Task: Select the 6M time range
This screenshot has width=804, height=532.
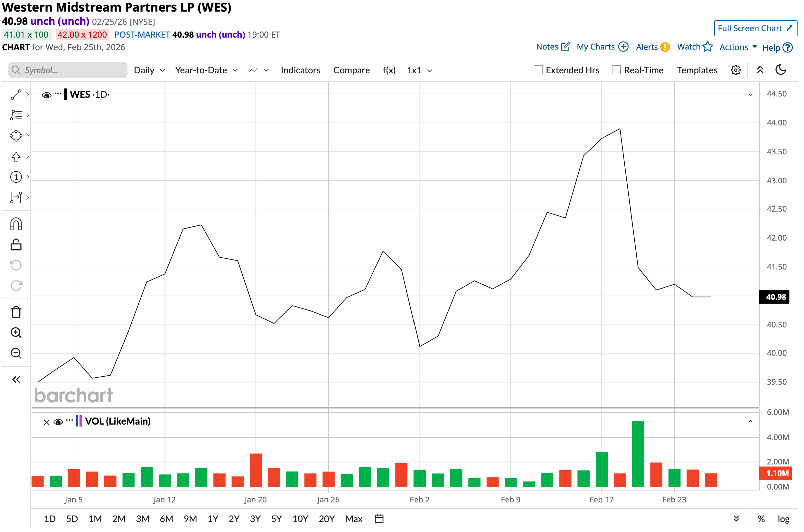Action: pos(166,519)
